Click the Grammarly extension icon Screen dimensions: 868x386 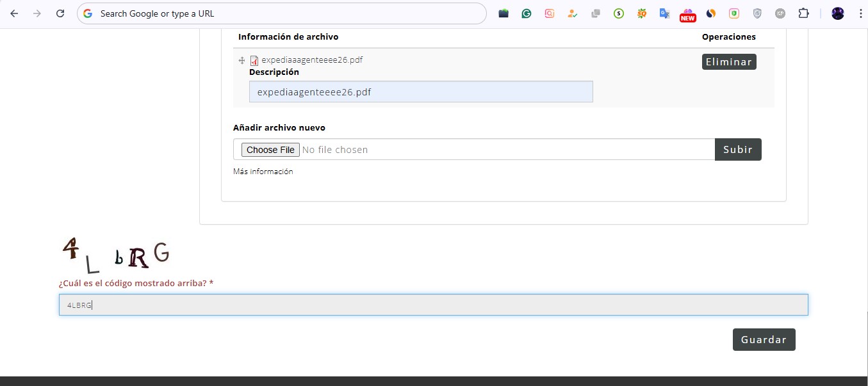527,13
